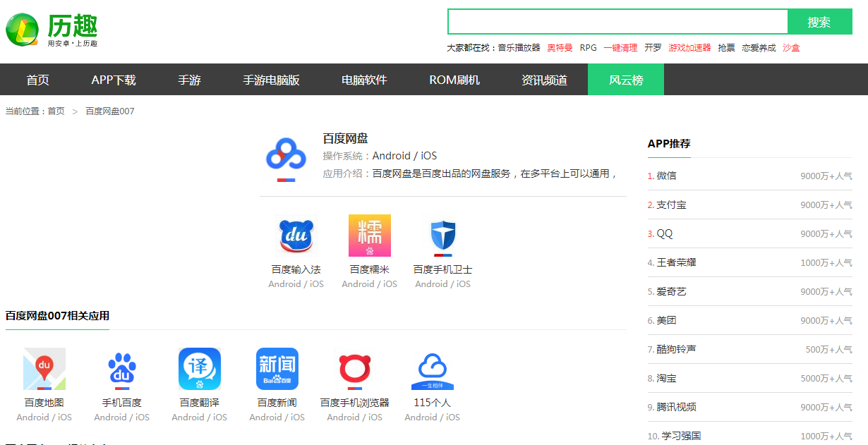The height and width of the screenshot is (445, 868).
Task: Click the 首页 breadcrumb link
Action: 56,111
